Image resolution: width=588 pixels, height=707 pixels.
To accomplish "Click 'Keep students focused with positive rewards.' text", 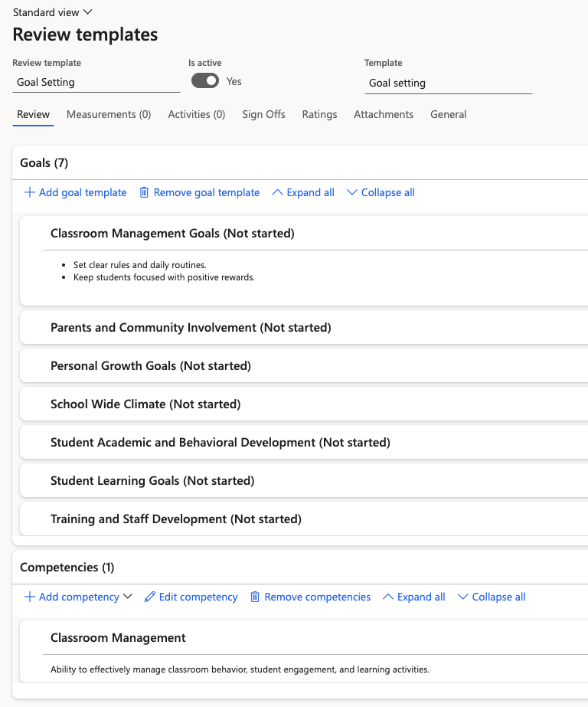I will coord(164,277).
